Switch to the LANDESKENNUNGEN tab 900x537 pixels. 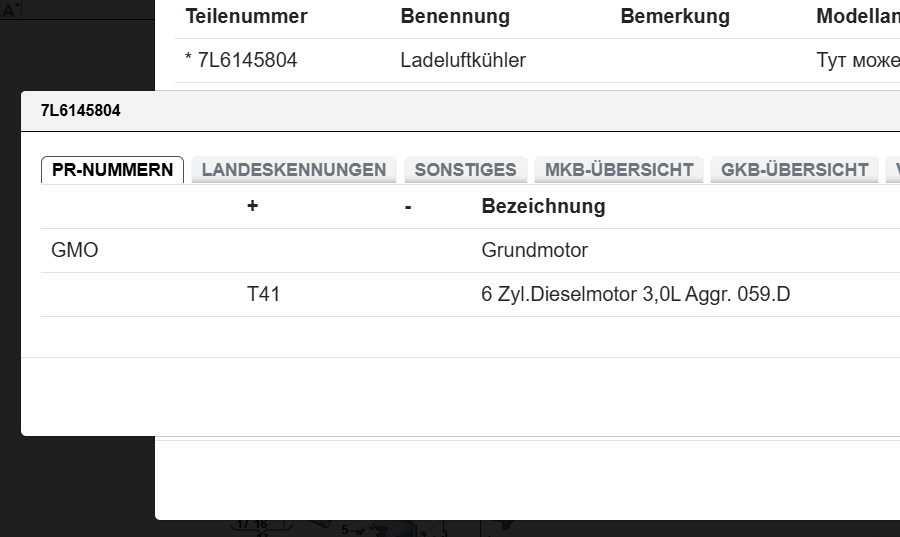click(293, 170)
